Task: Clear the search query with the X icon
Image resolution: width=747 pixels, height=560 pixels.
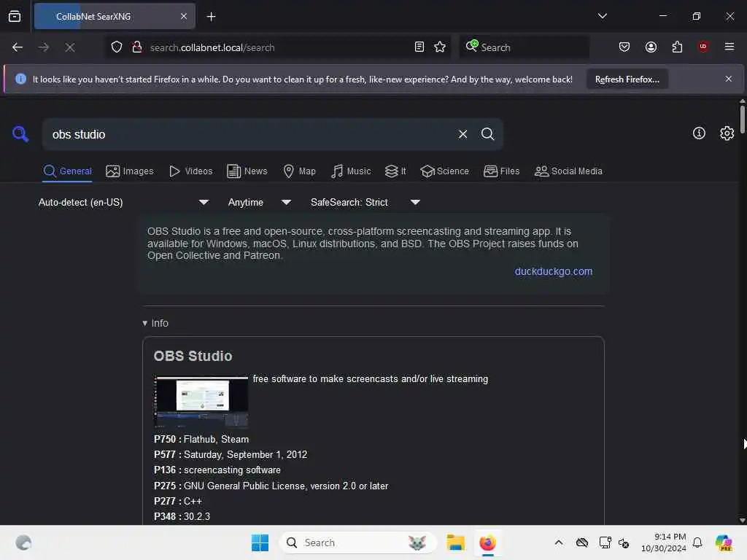Action: click(x=462, y=134)
